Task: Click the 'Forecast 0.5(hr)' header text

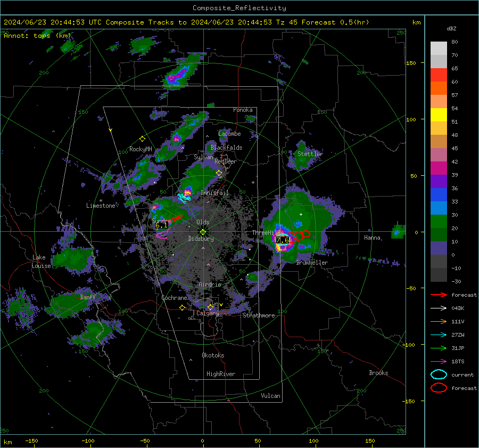Action: [335, 22]
